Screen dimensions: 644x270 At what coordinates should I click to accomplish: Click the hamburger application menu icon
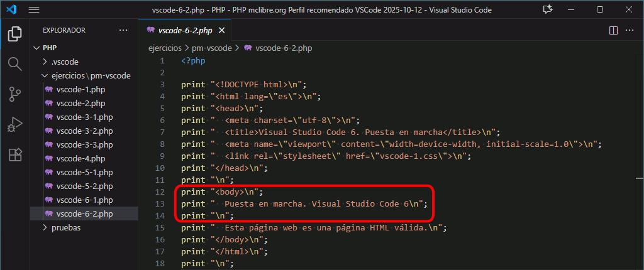(34, 10)
